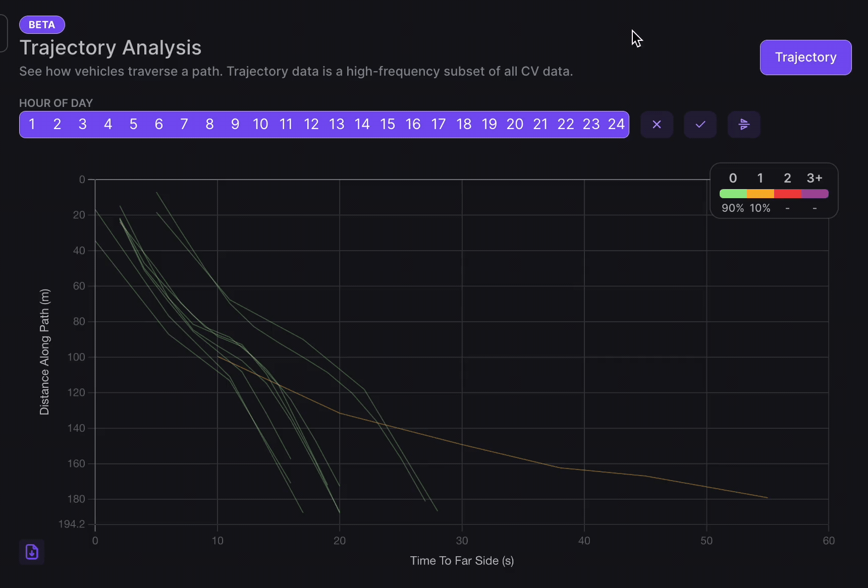Deselect hour 12 in the hour bar

[x=311, y=124]
